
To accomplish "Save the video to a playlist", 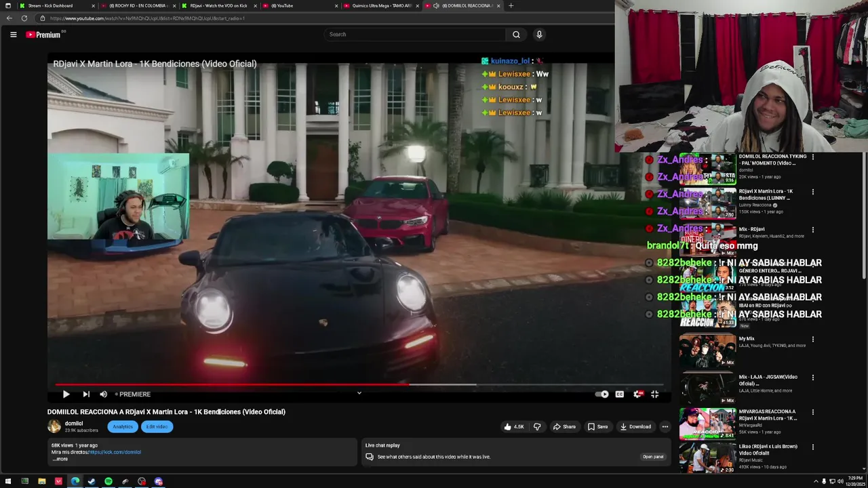I will 597,426.
